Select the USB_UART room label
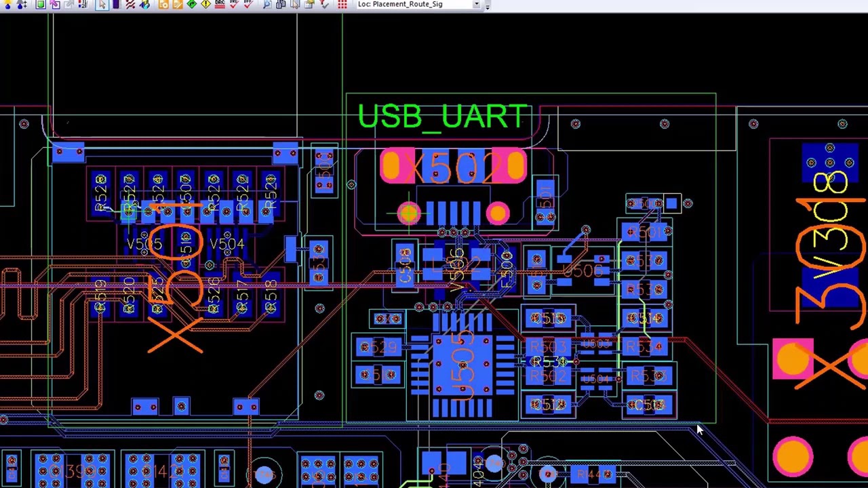The height and width of the screenshot is (488, 868). (442, 117)
